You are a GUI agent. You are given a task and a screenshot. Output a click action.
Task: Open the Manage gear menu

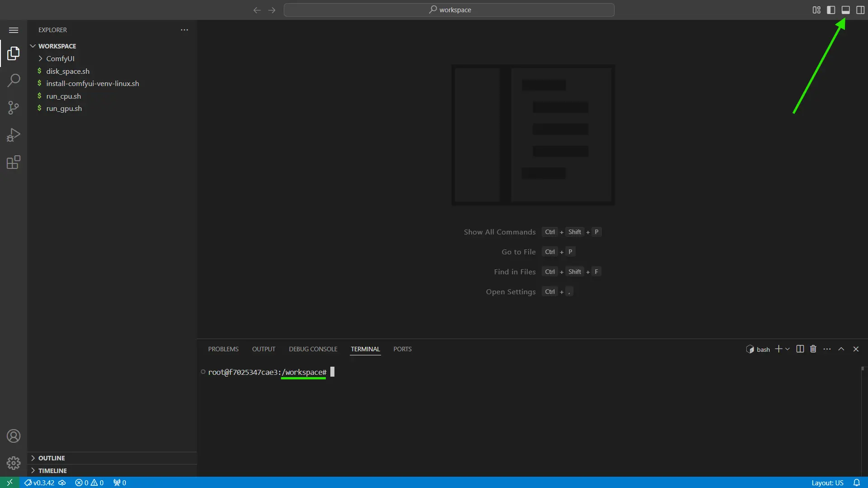pos(14,463)
